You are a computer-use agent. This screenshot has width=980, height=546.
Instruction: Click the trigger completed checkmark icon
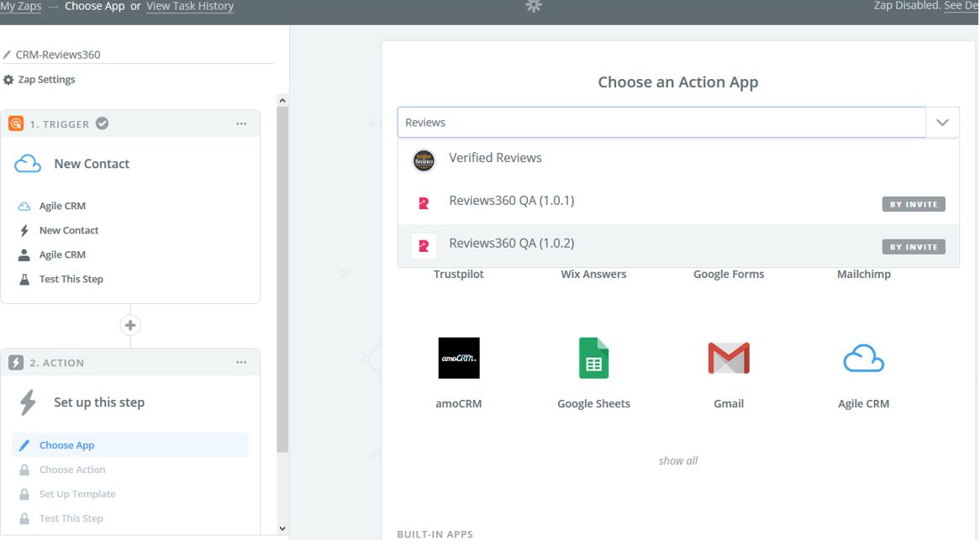(x=103, y=123)
